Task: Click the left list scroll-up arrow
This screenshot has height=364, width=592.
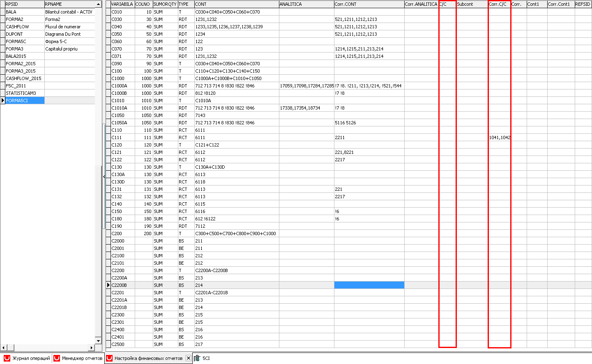Action: click(98, 4)
